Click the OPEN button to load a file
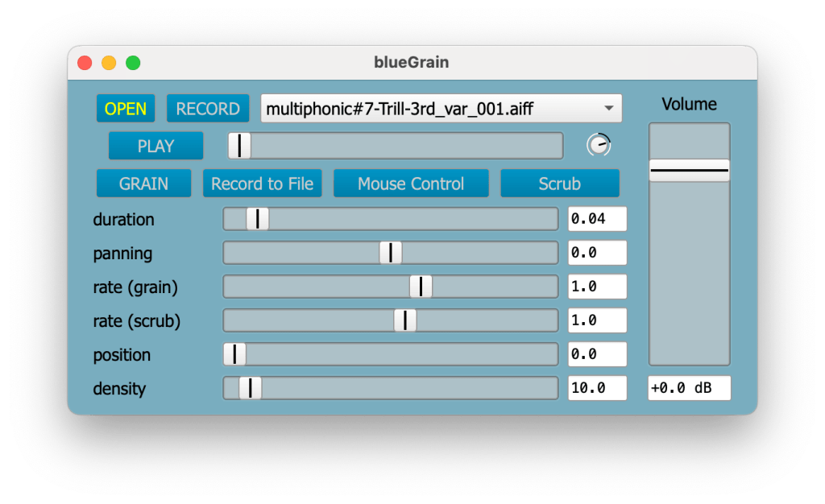This screenshot has height=504, width=825. (x=126, y=109)
